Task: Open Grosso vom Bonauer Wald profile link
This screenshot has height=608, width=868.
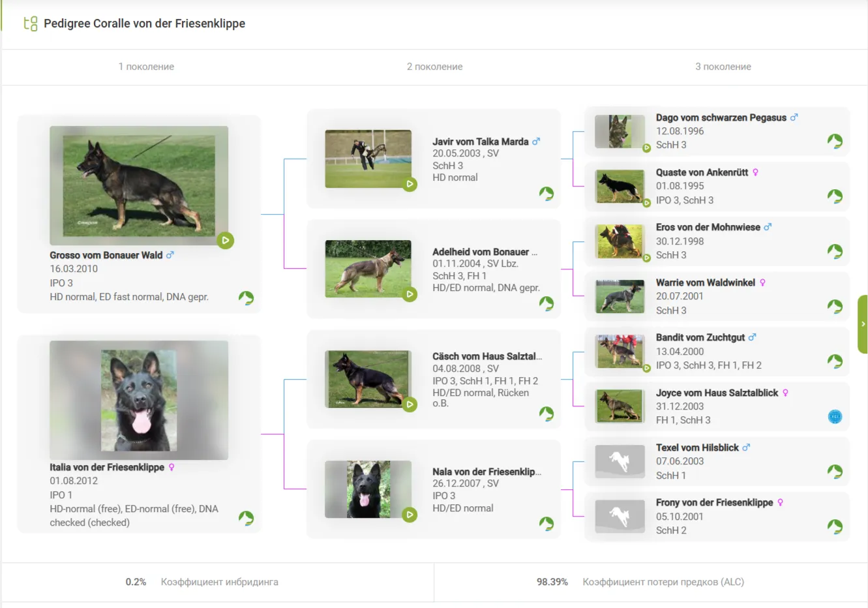Action: point(106,255)
